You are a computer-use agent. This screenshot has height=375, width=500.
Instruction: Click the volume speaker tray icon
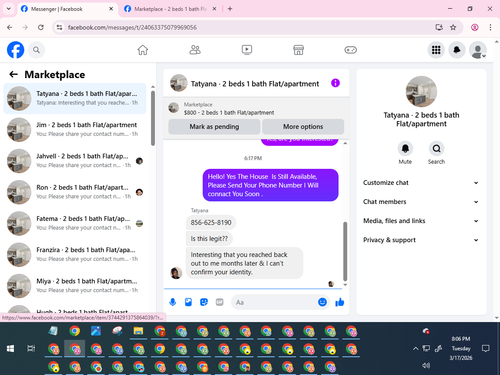[426, 365]
